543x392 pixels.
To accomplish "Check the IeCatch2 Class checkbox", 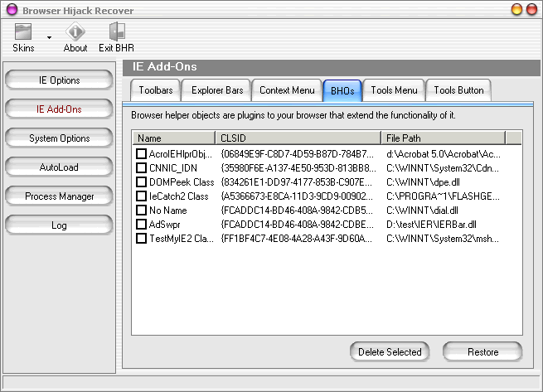I will (x=141, y=196).
